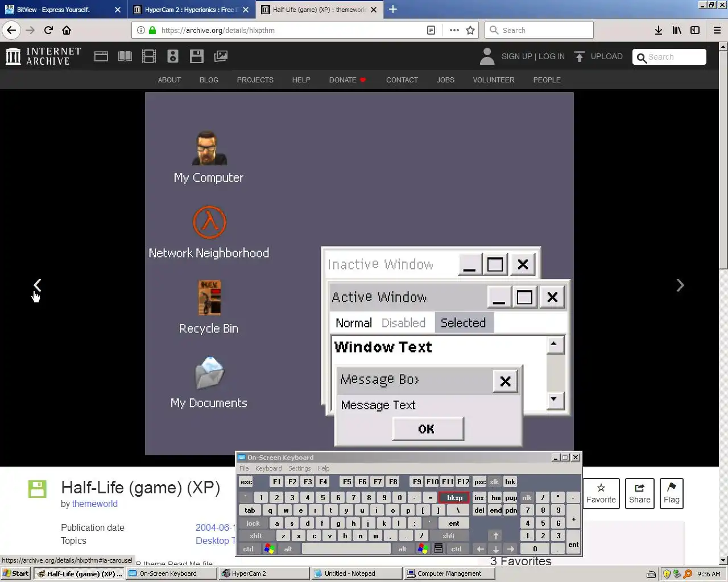Viewport: 728px width, 582px height.
Task: Click ABOUT in the archive navigation
Action: pos(169,80)
